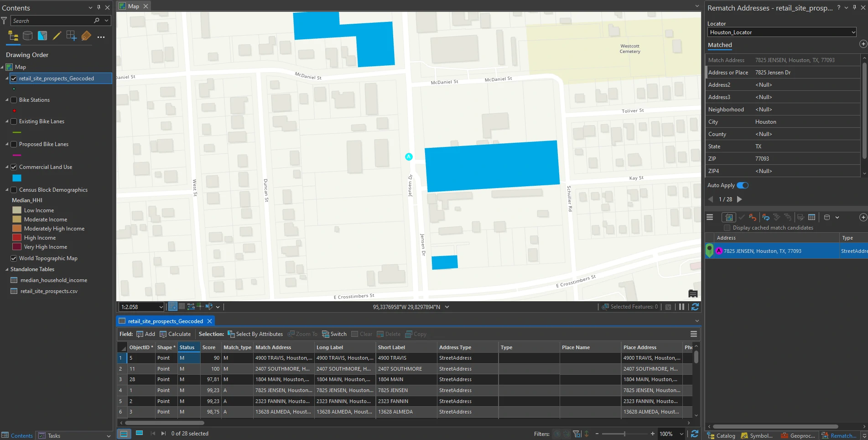The width and height of the screenshot is (868, 440).
Task: Open coordinate display format dropdown
Action: [447, 307]
